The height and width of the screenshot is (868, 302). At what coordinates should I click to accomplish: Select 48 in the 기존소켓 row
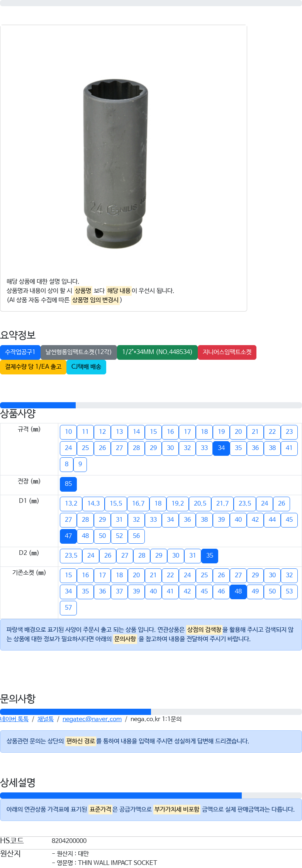(238, 592)
